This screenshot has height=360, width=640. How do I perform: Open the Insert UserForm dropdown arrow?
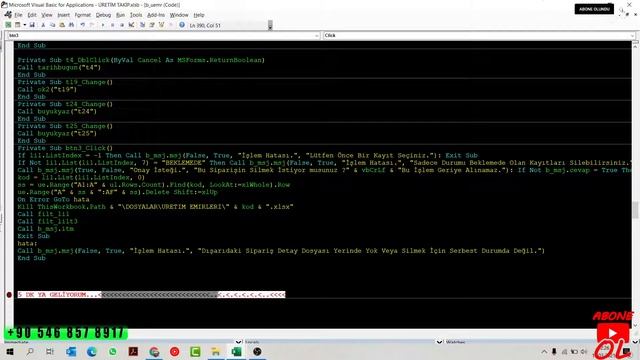[24, 25]
